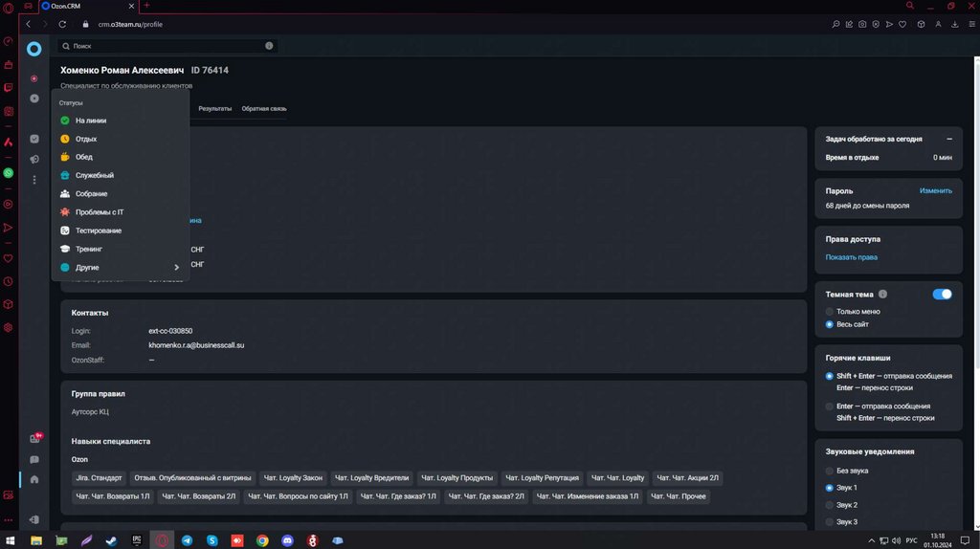Click the page vertical scrollbar
The image size is (980, 549).
[x=977, y=212]
